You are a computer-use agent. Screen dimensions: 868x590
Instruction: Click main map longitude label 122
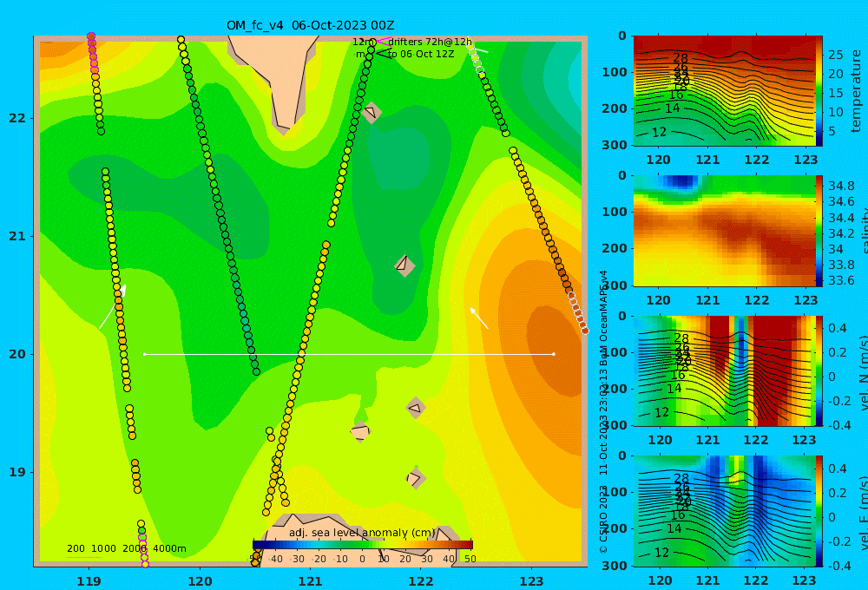pos(421,581)
